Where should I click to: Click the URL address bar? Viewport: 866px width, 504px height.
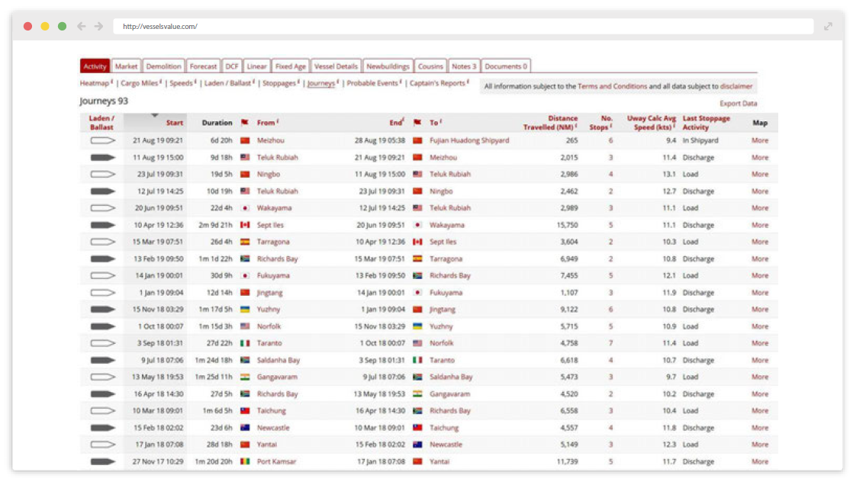[458, 26]
